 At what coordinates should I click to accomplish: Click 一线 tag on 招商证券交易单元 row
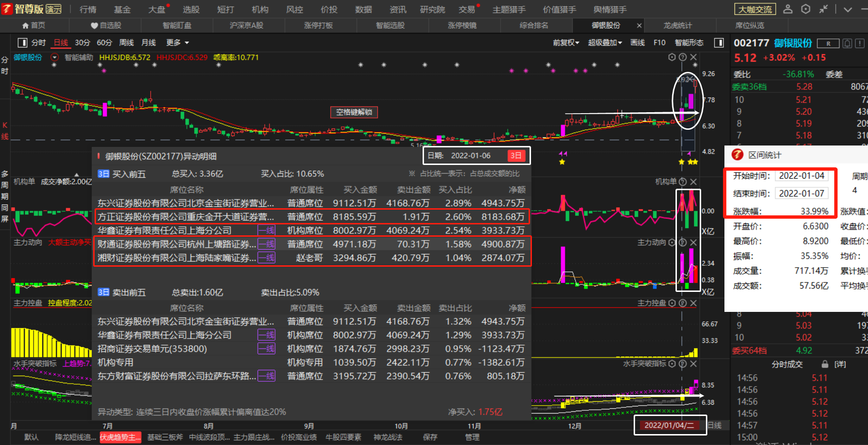point(266,349)
